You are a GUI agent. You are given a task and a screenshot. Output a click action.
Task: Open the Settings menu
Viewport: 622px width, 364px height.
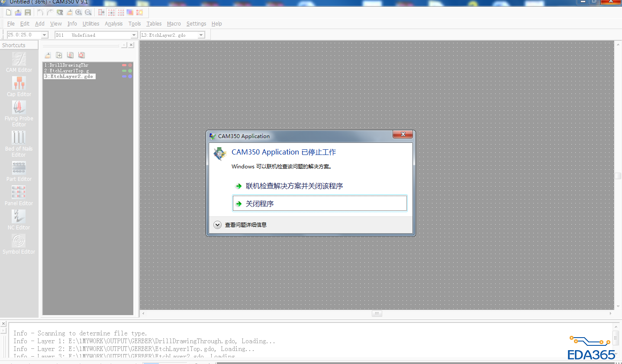(196, 24)
